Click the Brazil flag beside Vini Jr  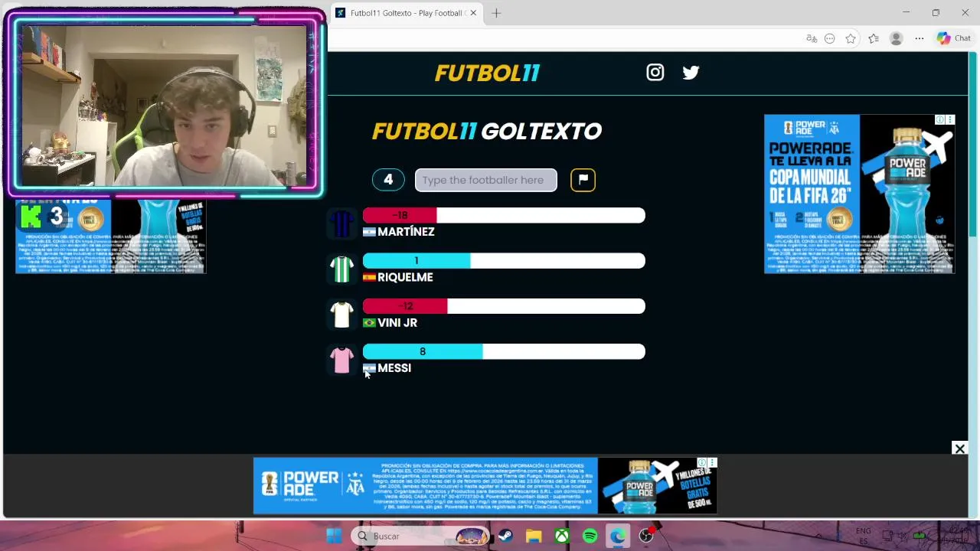click(369, 323)
